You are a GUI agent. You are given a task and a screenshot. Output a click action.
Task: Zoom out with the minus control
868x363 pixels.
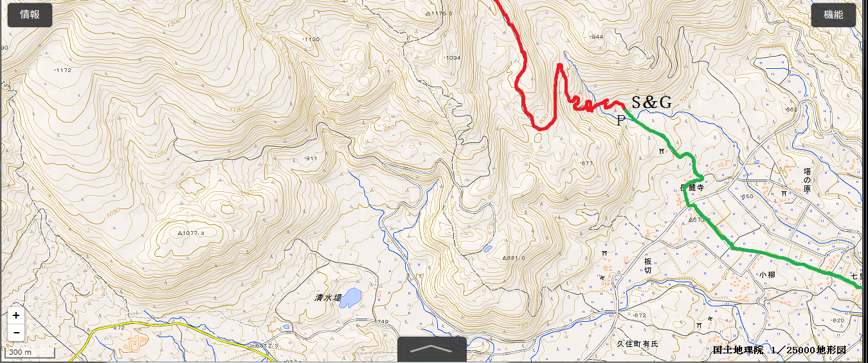(16, 333)
